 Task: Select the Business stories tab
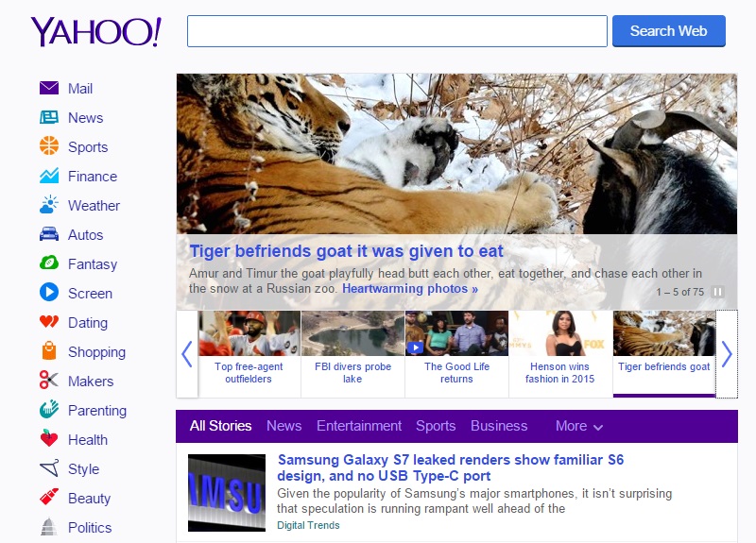(x=499, y=426)
